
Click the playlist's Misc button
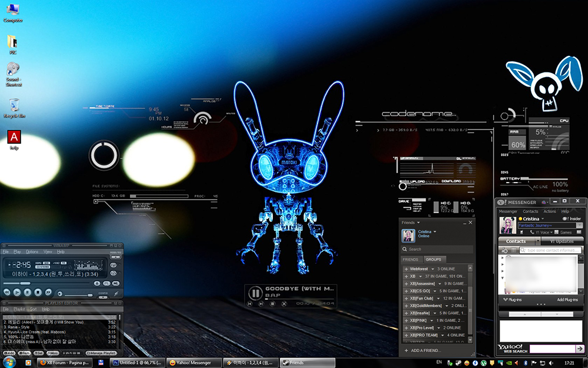click(53, 353)
